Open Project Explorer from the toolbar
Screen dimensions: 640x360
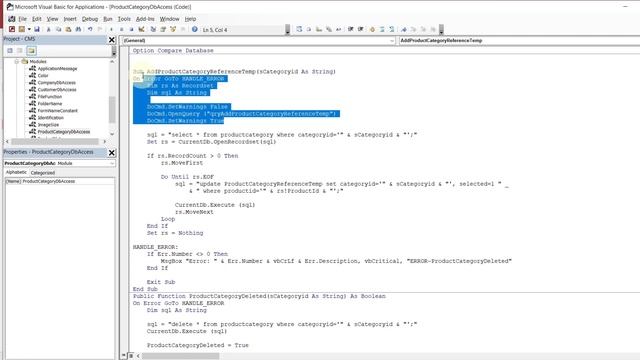pyautogui.click(x=153, y=29)
